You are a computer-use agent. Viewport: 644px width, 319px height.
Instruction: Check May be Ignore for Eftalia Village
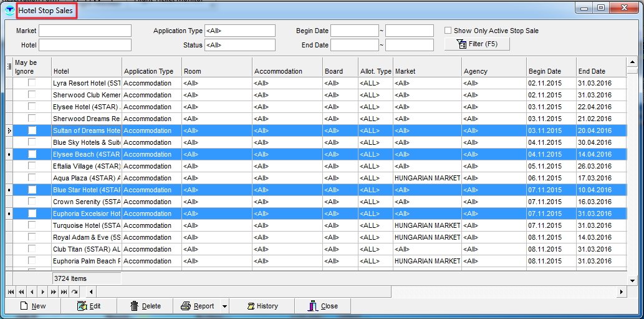(32, 166)
